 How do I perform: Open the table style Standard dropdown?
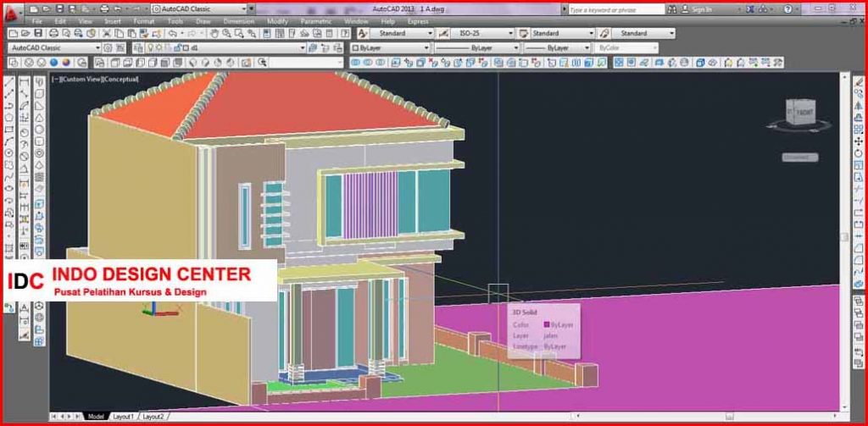(563, 33)
